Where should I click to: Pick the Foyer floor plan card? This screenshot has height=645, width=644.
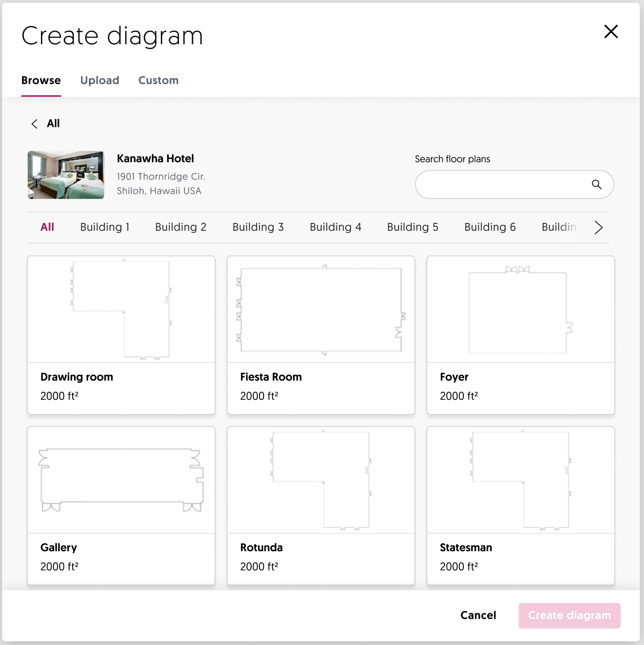point(520,335)
